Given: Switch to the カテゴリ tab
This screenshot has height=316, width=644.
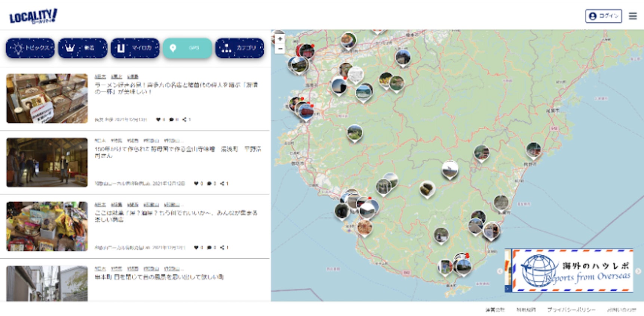Looking at the screenshot, I should pyautogui.click(x=240, y=48).
